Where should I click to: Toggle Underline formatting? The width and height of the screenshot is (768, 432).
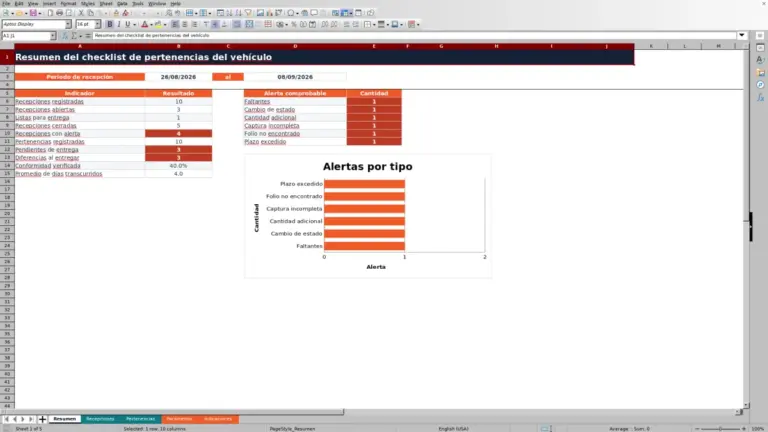(x=127, y=24)
